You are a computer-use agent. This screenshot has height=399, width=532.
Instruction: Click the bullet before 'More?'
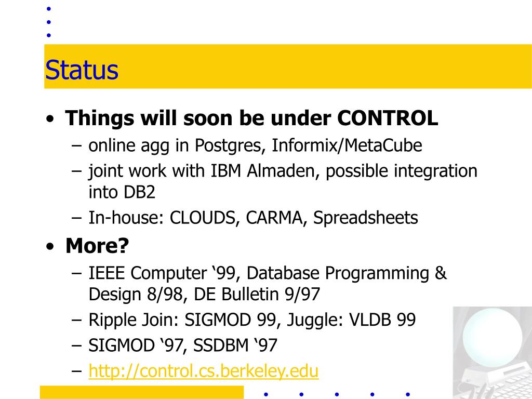(50, 247)
